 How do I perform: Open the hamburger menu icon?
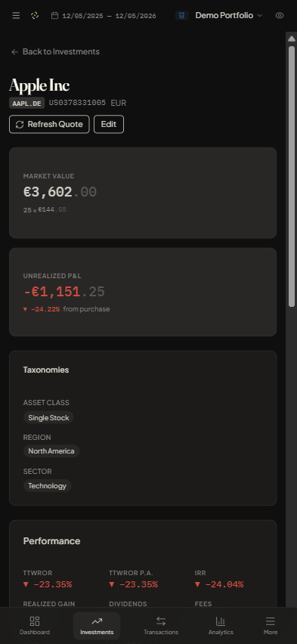(x=16, y=16)
